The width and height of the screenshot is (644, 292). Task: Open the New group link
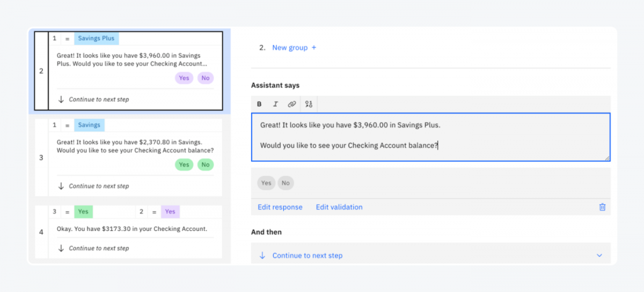[x=290, y=48]
